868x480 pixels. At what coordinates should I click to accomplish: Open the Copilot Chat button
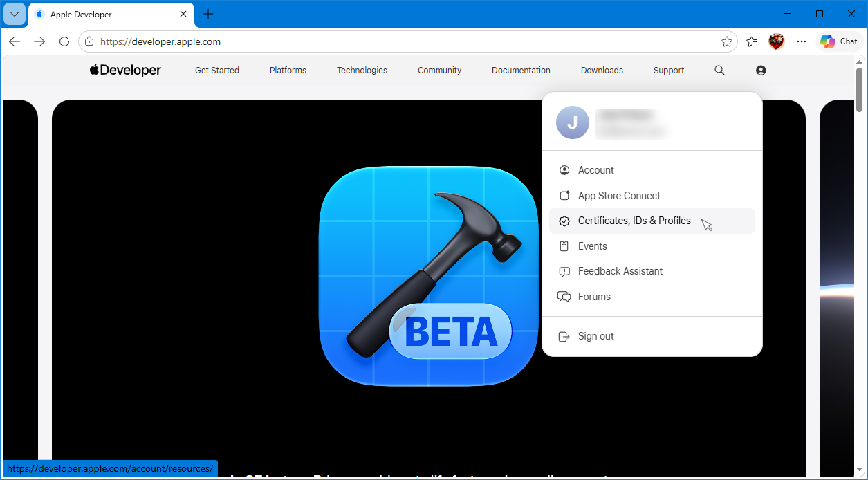(x=839, y=41)
